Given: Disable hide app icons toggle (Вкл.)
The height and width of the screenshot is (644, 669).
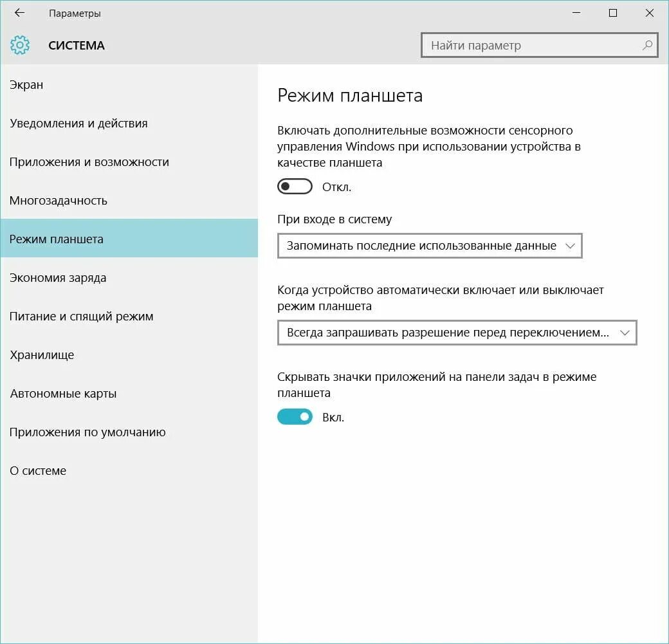Looking at the screenshot, I should point(295,417).
